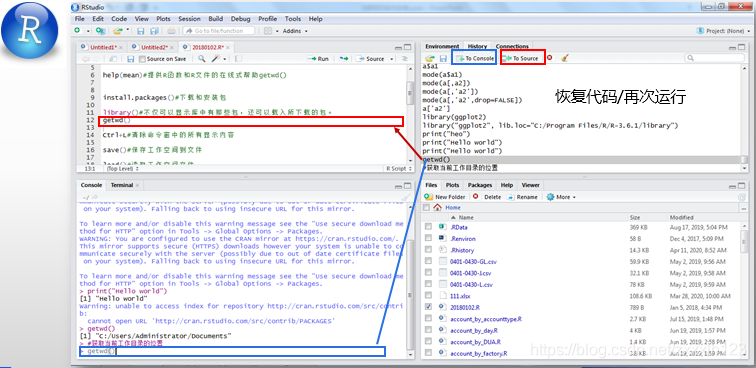Switch to the Terminal tab
Viewport: 756px width, 368px height.
(122, 185)
